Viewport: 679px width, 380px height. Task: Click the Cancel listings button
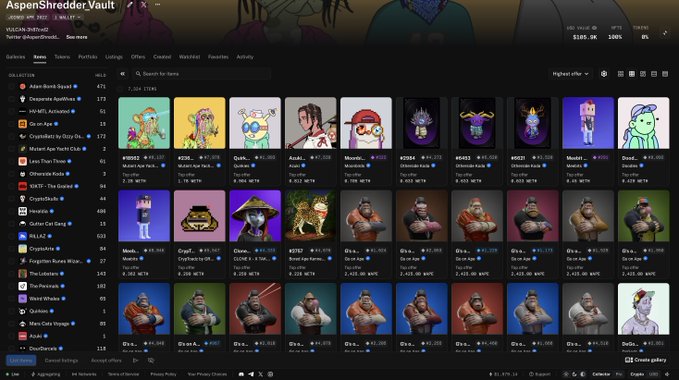[61, 360]
